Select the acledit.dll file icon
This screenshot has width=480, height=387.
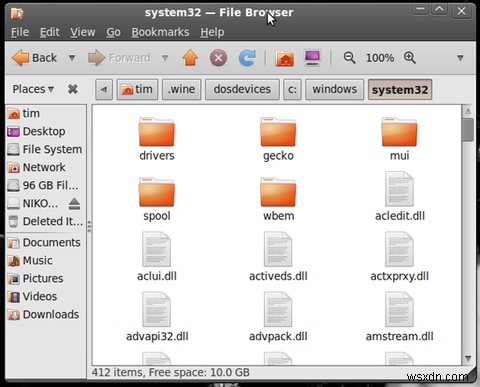[399, 189]
